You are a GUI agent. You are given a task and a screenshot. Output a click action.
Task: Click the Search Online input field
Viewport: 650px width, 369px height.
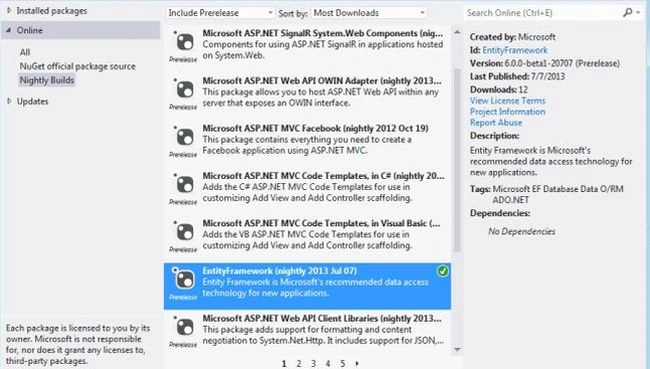pyautogui.click(x=543, y=13)
